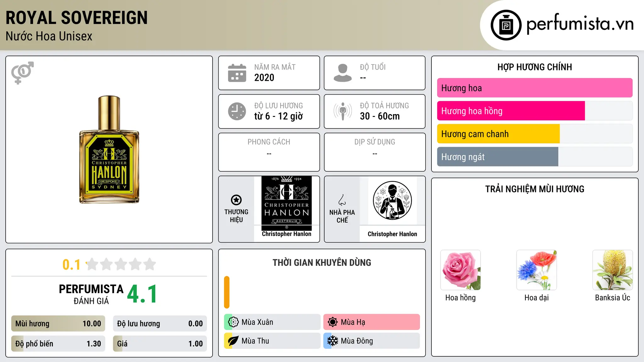Click the NHÀ PHA CHẾ label

point(342,216)
